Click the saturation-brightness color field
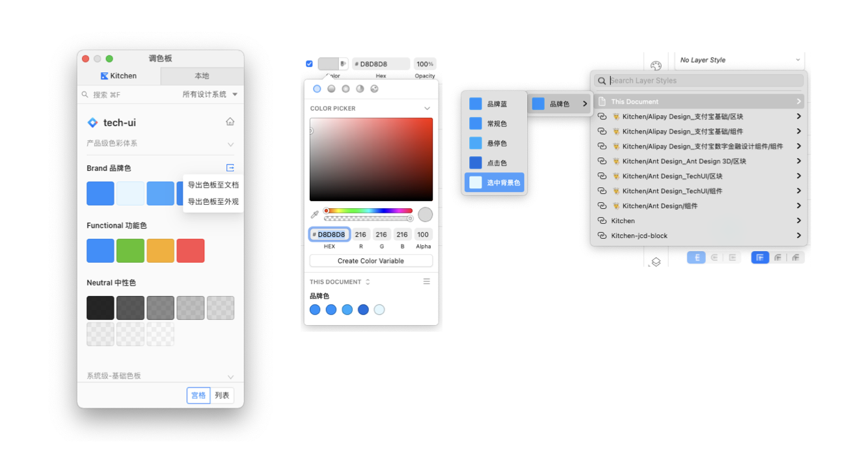Image resolution: width=868 pixels, height=467 pixels. click(x=371, y=159)
